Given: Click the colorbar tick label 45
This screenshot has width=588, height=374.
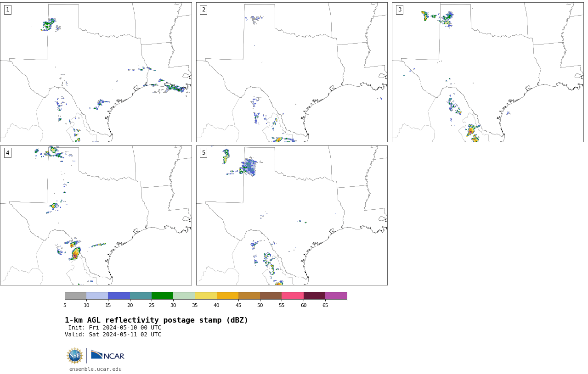Looking at the screenshot, I should pos(238,306).
